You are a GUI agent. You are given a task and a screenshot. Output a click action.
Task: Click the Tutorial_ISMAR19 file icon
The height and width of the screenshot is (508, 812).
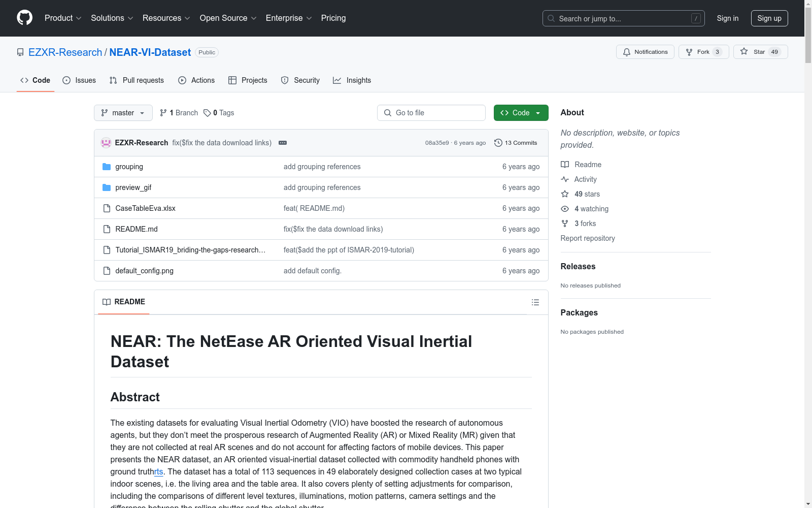(107, 250)
